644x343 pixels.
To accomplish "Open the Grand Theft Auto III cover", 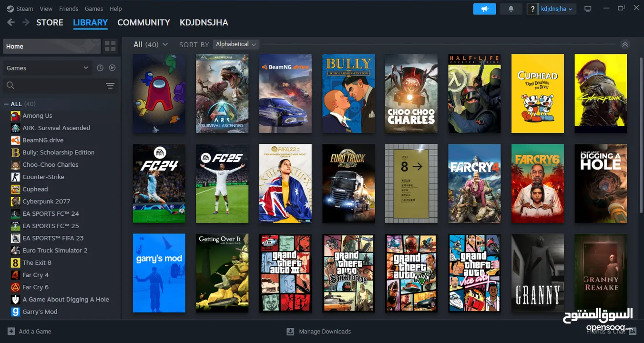I will (x=286, y=273).
